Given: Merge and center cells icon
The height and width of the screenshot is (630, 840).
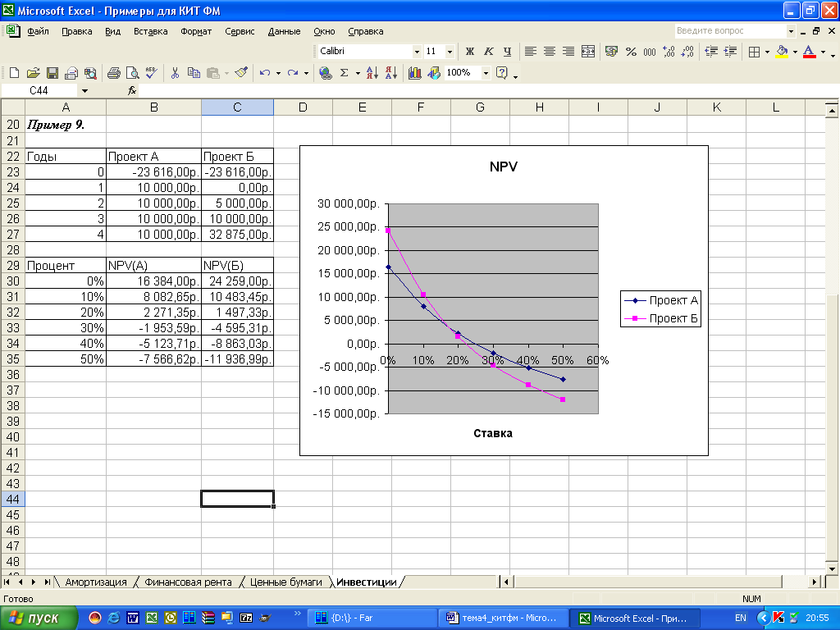Looking at the screenshot, I should click(587, 52).
